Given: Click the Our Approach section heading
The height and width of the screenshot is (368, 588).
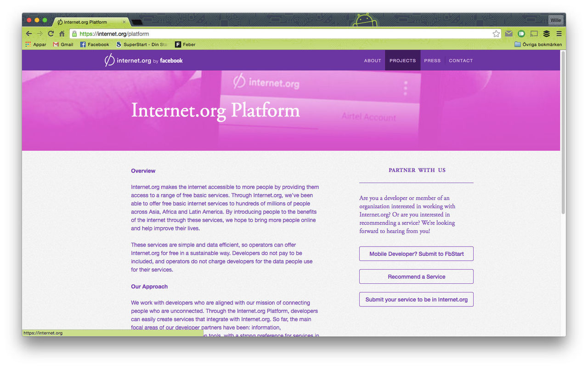Looking at the screenshot, I should point(149,287).
